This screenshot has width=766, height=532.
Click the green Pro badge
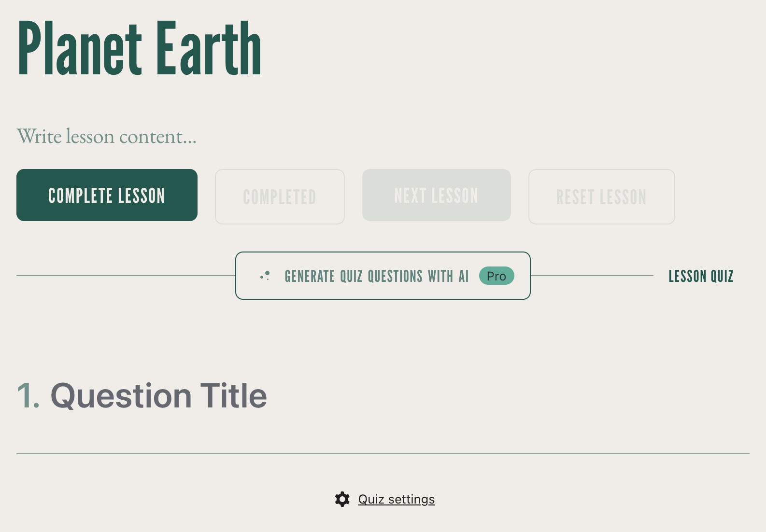[496, 276]
